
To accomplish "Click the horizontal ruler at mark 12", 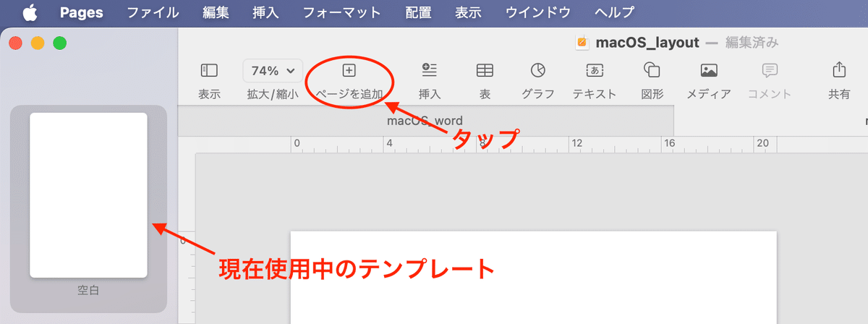I will click(x=576, y=144).
